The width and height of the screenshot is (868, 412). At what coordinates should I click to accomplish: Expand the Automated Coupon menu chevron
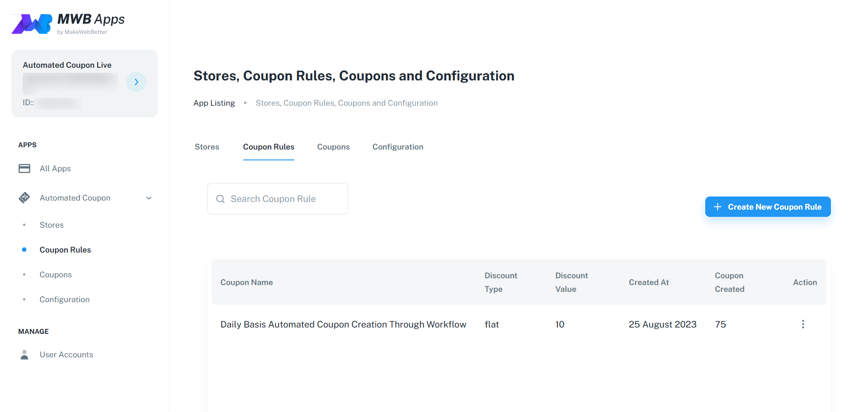[x=148, y=198]
